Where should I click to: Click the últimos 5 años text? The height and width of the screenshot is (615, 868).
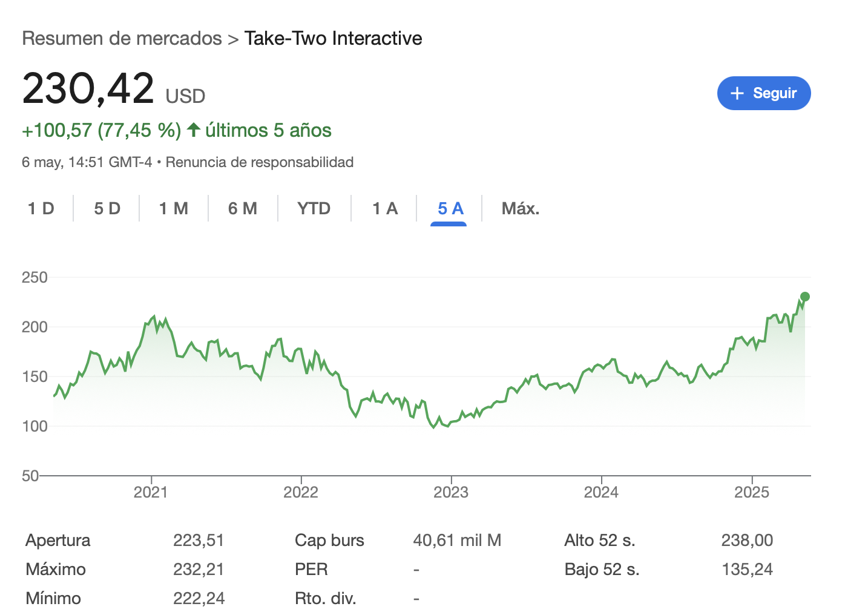pos(269,130)
